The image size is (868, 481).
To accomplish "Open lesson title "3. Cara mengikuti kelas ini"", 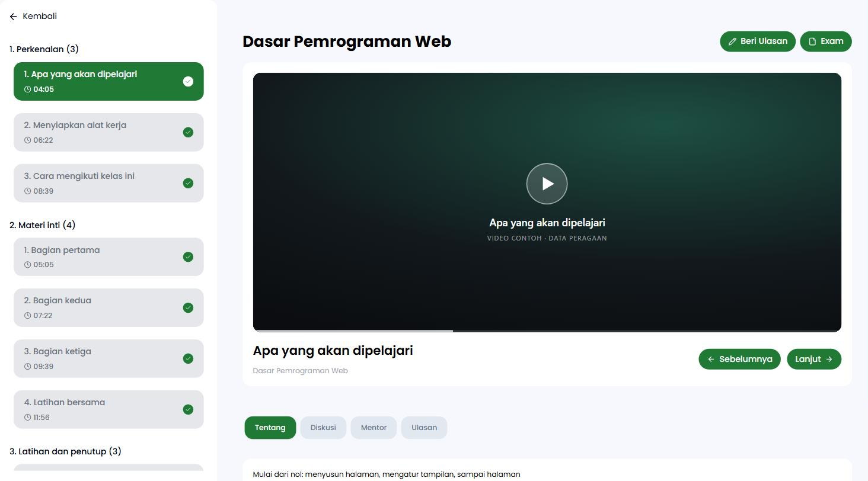I will click(x=79, y=176).
